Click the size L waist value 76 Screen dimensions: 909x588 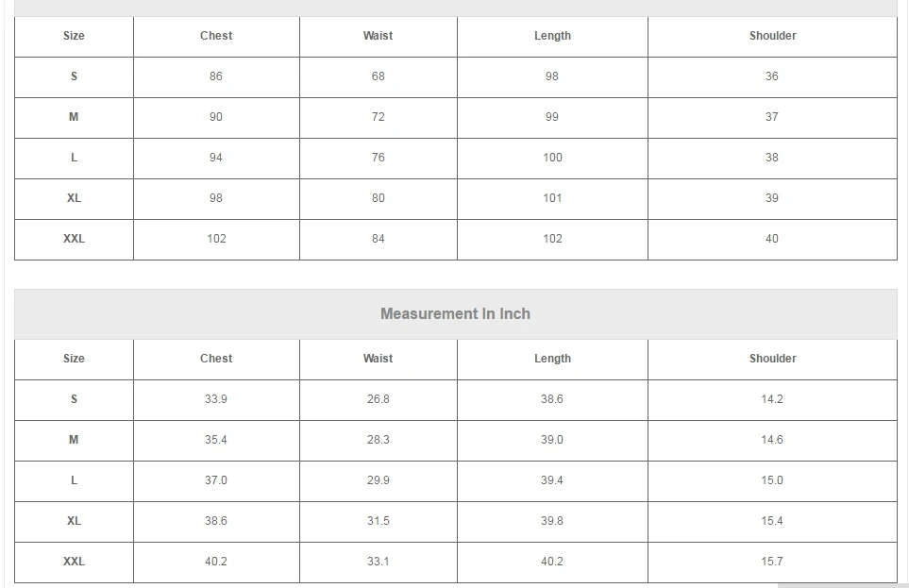(x=378, y=158)
